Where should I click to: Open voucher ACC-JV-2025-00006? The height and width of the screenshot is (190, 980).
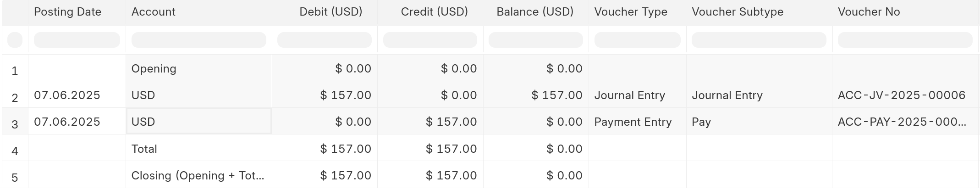pos(901,95)
